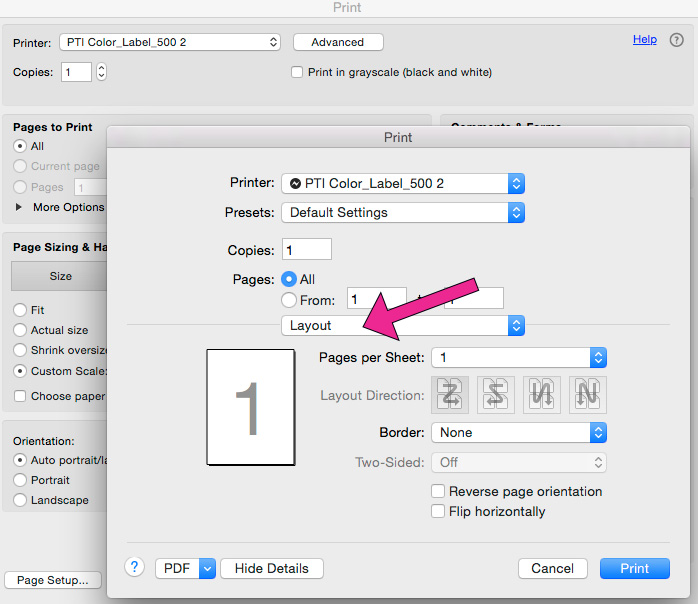The image size is (698, 604).
Task: Click Copies field in front Print dialog
Action: (307, 249)
